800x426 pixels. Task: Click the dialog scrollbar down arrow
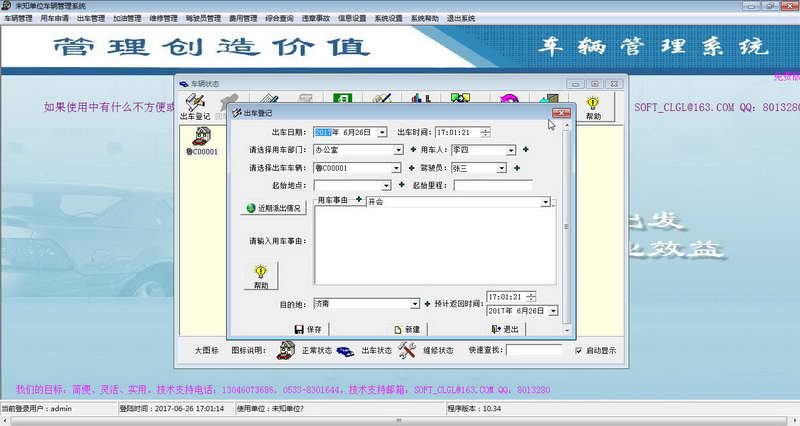[x=566, y=330]
